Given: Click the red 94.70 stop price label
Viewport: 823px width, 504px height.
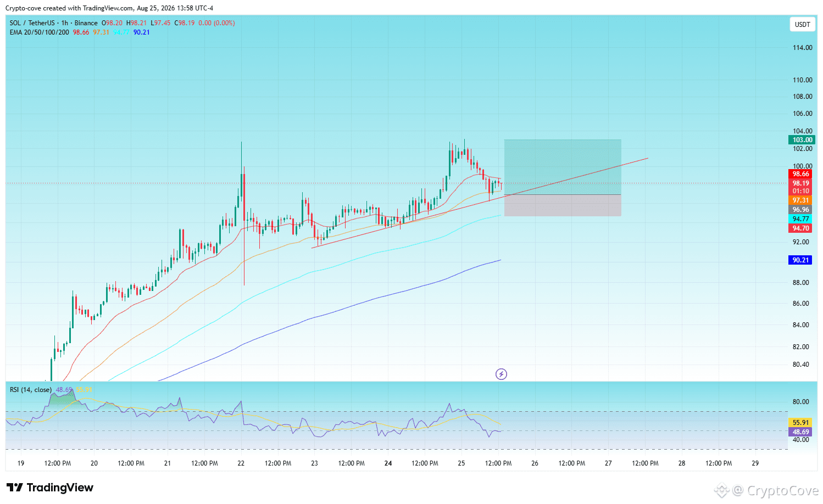Looking at the screenshot, I should (x=800, y=228).
